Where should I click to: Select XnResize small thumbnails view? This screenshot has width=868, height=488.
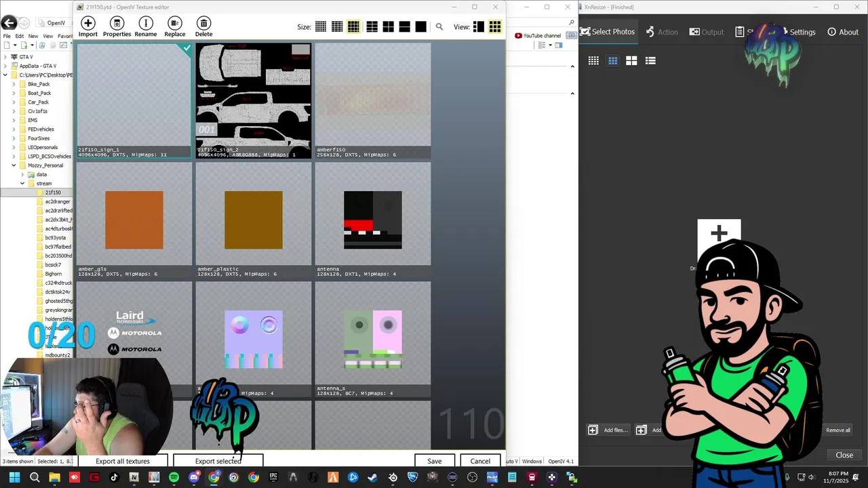click(593, 60)
